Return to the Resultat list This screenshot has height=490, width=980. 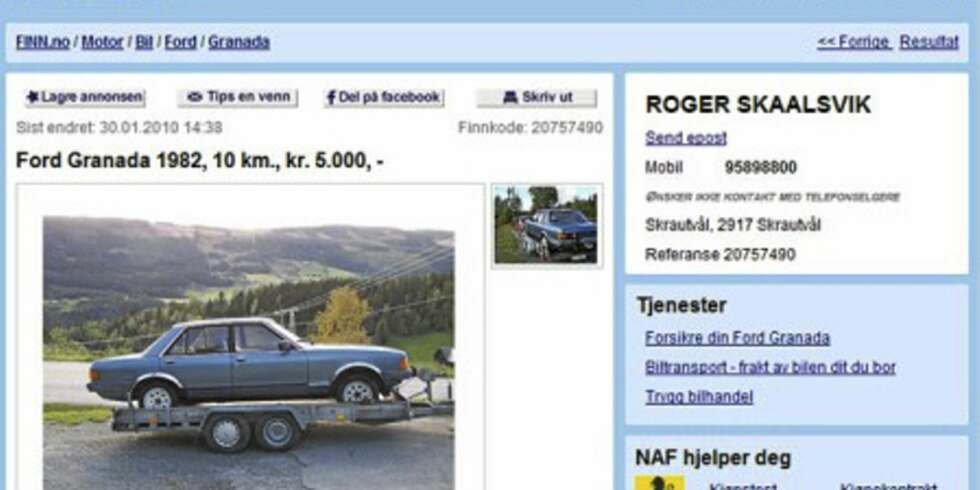pos(929,42)
